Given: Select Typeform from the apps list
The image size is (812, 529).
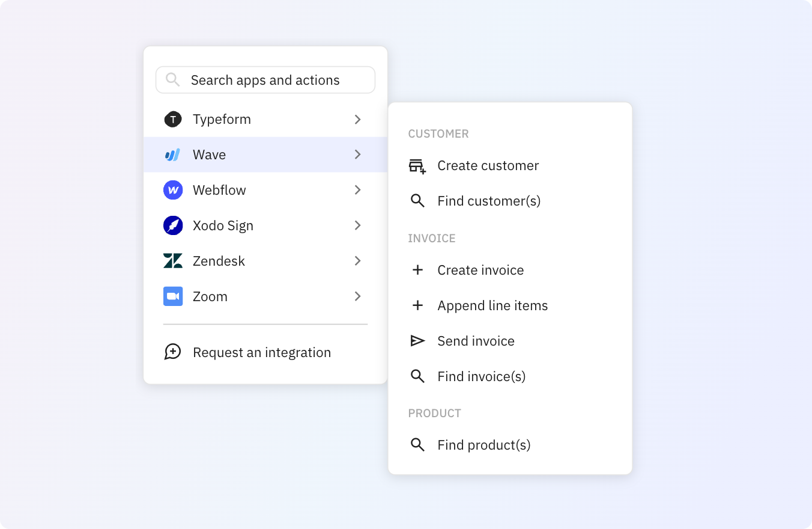Looking at the screenshot, I should click(x=265, y=120).
